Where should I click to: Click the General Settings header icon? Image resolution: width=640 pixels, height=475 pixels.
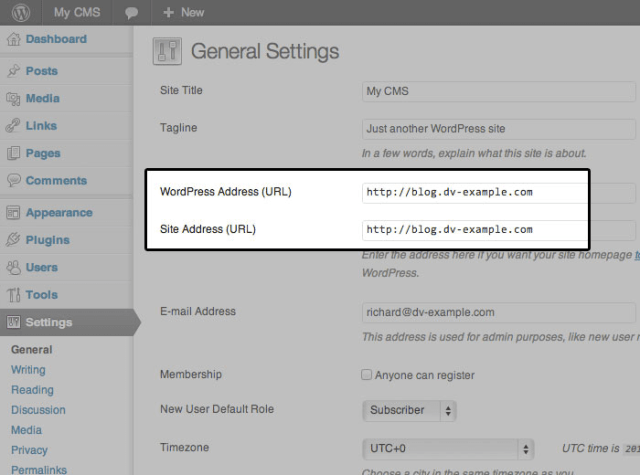click(x=167, y=51)
